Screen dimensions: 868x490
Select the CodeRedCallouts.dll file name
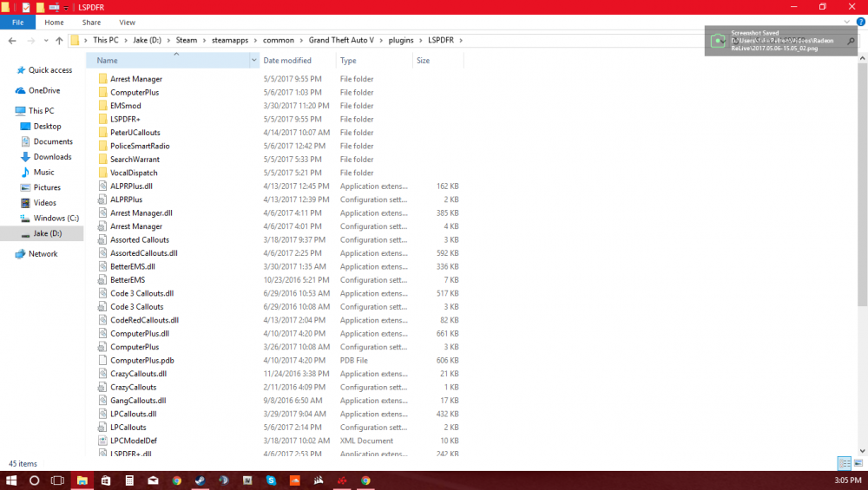(144, 320)
